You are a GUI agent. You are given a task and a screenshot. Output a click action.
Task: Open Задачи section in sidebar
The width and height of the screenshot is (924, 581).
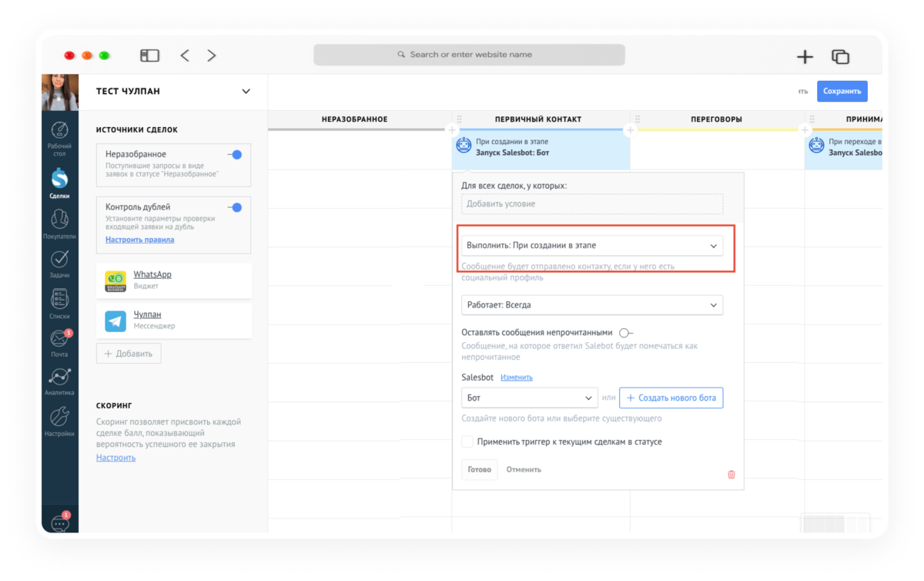(59, 264)
